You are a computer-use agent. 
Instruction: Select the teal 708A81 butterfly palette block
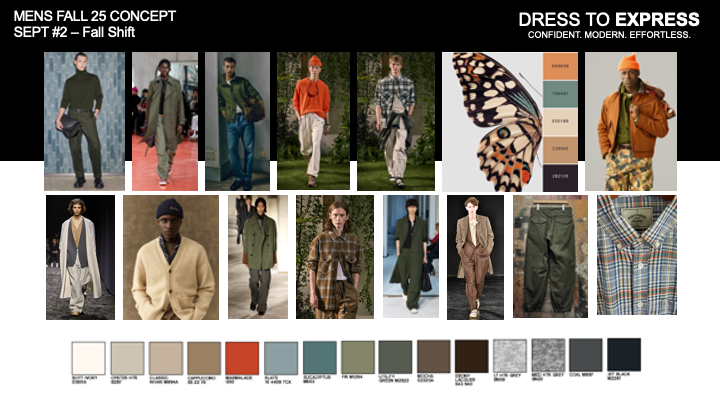click(x=560, y=94)
